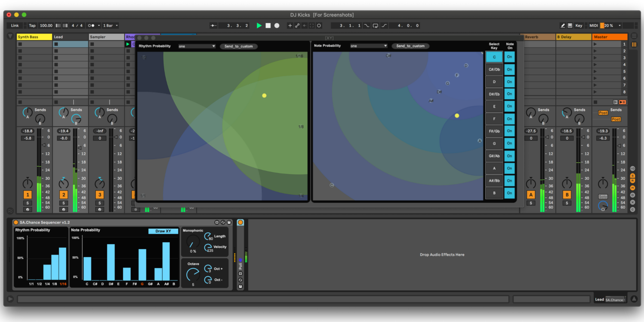Open the metronome settings dropdown arrow
This screenshot has height=322, width=644.
point(99,26)
